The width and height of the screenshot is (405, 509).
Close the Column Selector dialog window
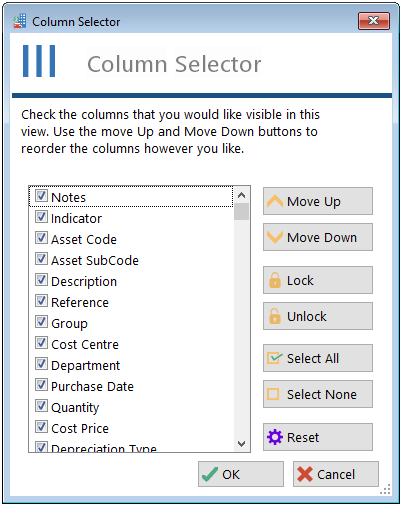click(374, 21)
